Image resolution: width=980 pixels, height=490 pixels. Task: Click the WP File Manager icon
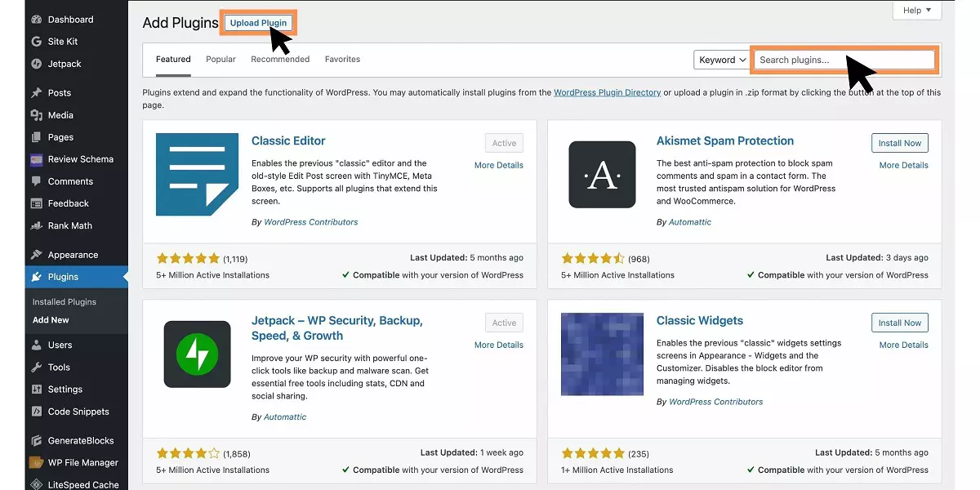[36, 463]
